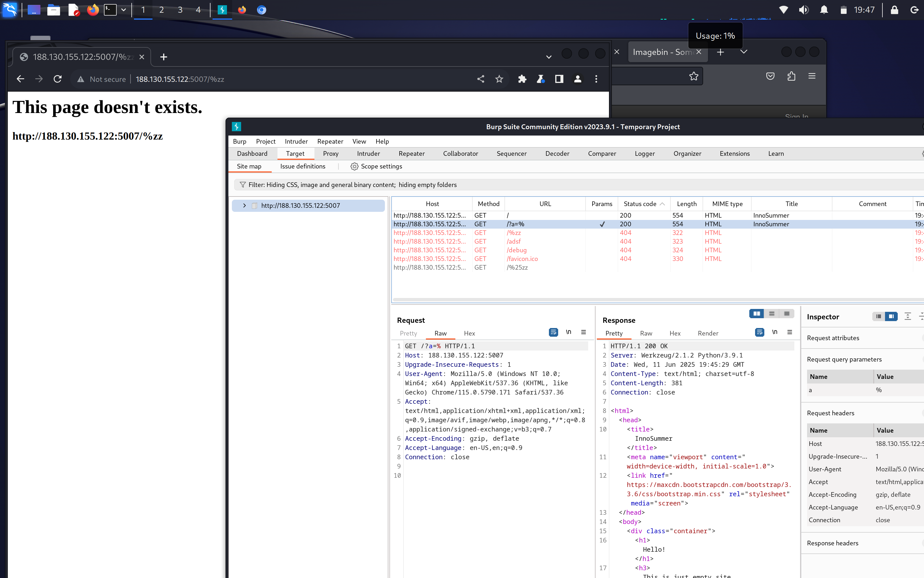The height and width of the screenshot is (578, 924).
Task: Open Firefox hamburger menu
Action: [812, 76]
